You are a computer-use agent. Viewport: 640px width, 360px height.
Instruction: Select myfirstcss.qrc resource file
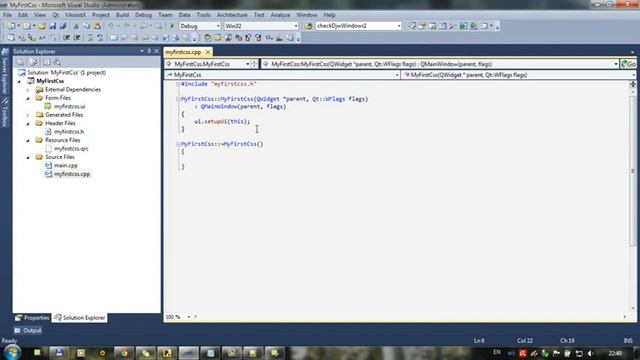71,149
